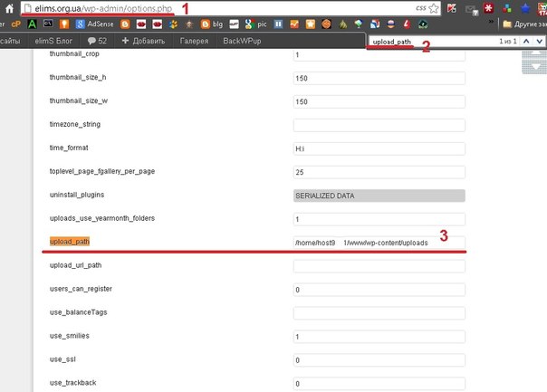Bookmark this page with the star icon

[434, 8]
